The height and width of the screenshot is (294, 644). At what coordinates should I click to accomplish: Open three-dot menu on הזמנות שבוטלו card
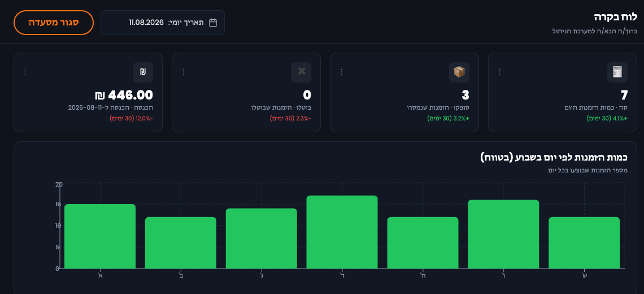[183, 72]
